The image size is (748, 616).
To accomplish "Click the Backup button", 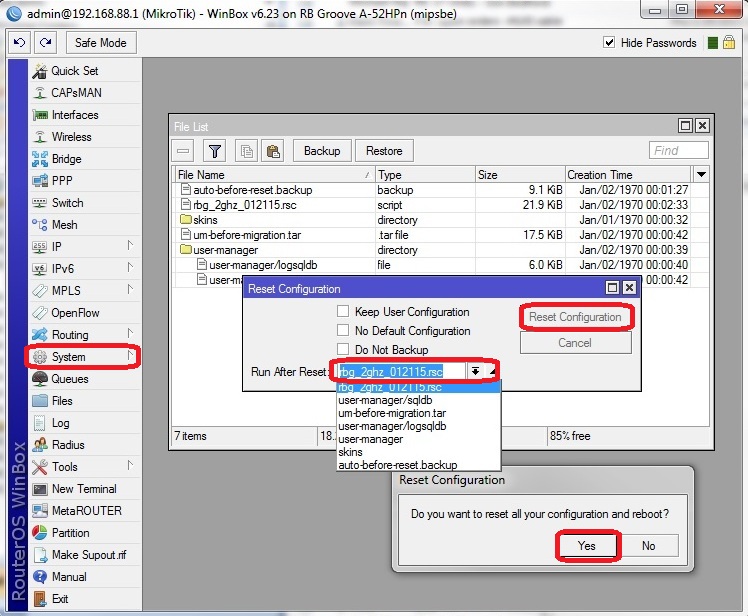I will tap(322, 151).
